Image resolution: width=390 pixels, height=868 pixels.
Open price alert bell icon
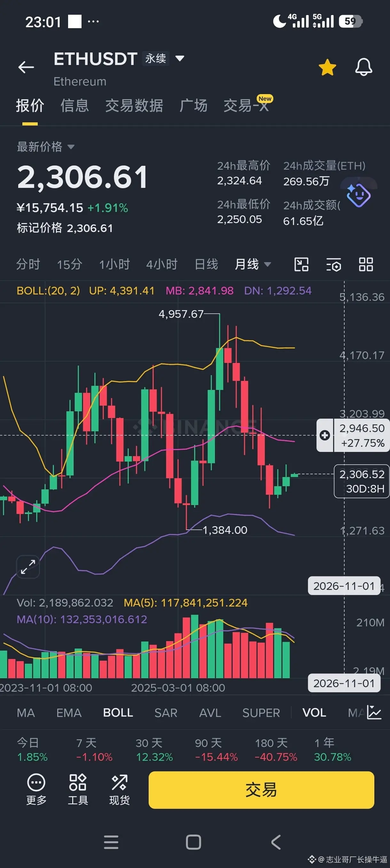coord(363,67)
